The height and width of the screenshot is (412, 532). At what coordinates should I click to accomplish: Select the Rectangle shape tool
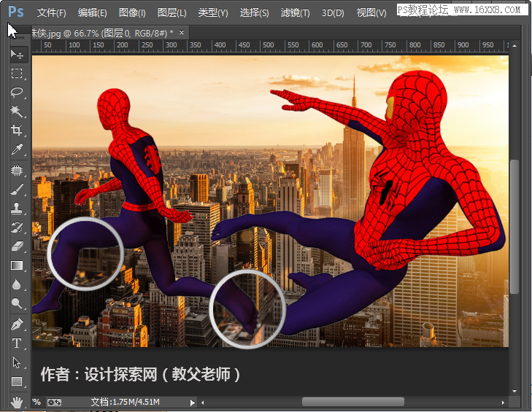click(17, 381)
